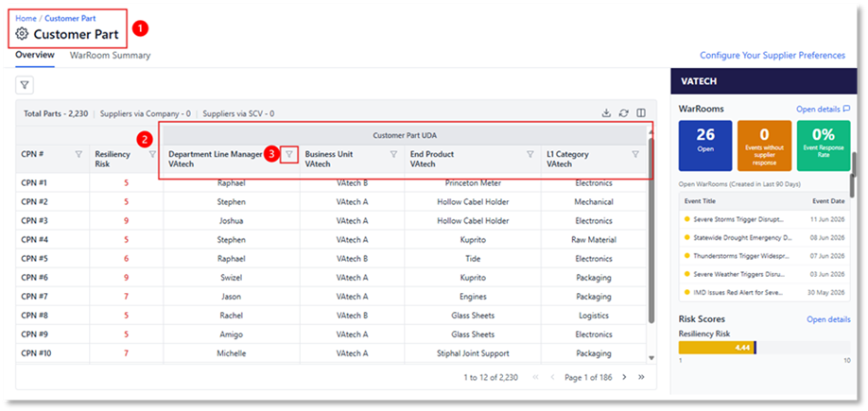Select the CPN #9 row
The image size is (868, 411).
click(332, 334)
